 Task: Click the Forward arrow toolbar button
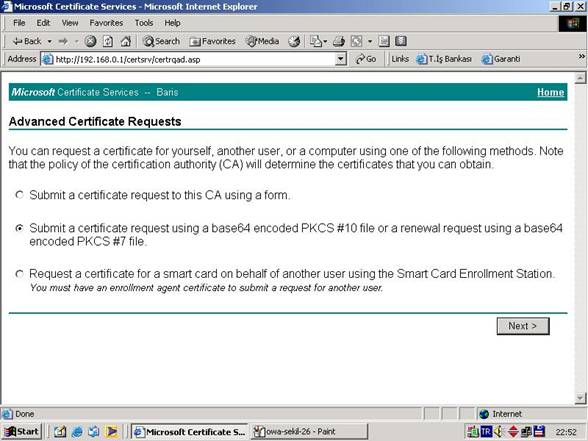pyautogui.click(x=63, y=41)
